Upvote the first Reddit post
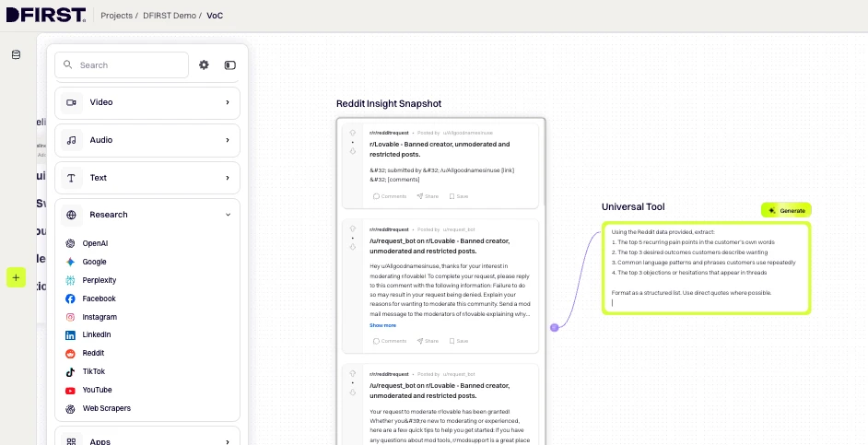This screenshot has width=868, height=445. point(352,133)
